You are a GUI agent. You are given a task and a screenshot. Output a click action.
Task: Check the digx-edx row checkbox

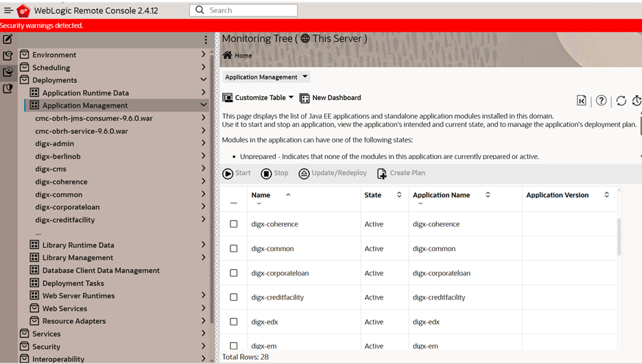233,321
